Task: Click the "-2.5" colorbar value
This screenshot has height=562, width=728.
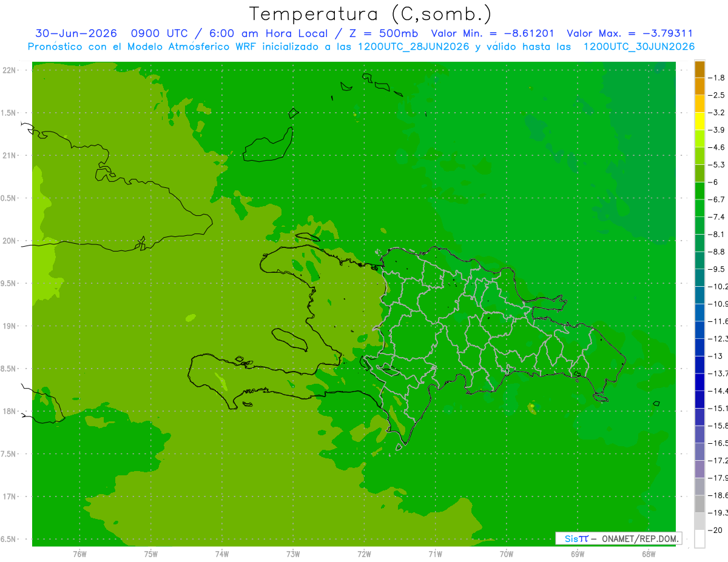Action: (x=716, y=95)
